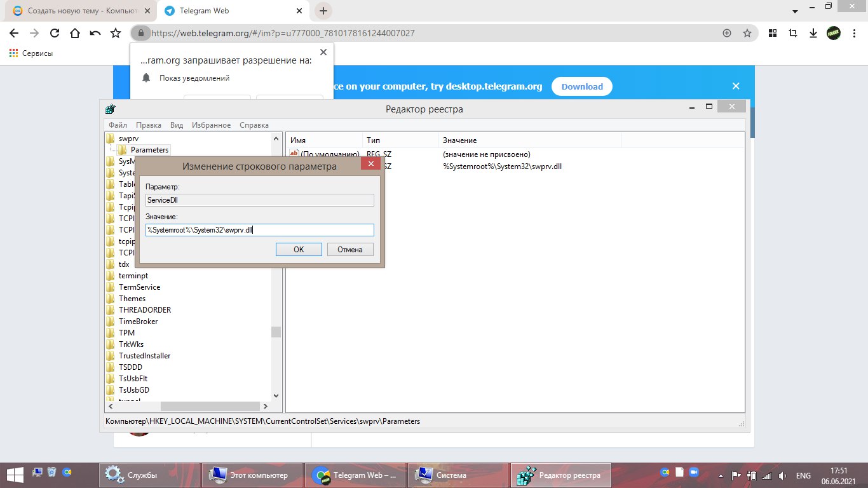Open the browser tab list dropdown arrow
This screenshot has height=488, width=868.
[x=794, y=11]
